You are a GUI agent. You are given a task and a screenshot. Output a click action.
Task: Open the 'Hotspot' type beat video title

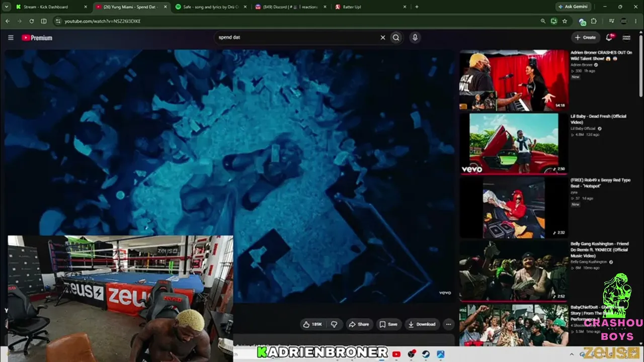pyautogui.click(x=600, y=183)
